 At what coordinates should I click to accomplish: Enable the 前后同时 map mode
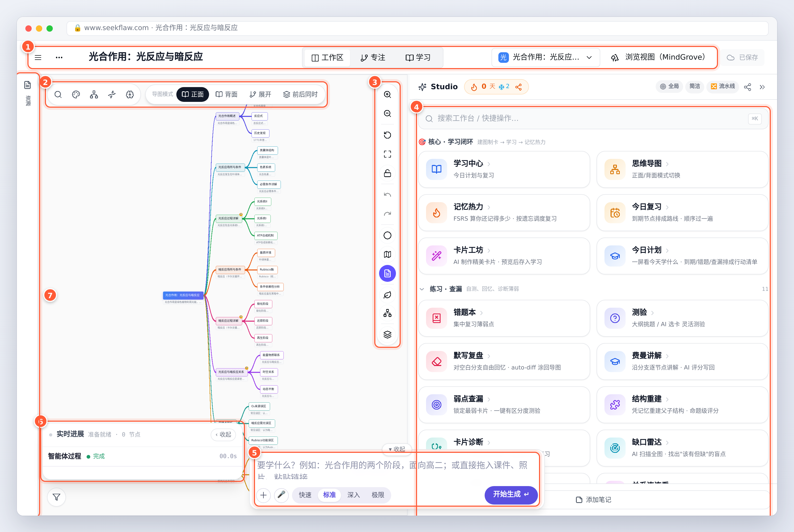click(300, 94)
